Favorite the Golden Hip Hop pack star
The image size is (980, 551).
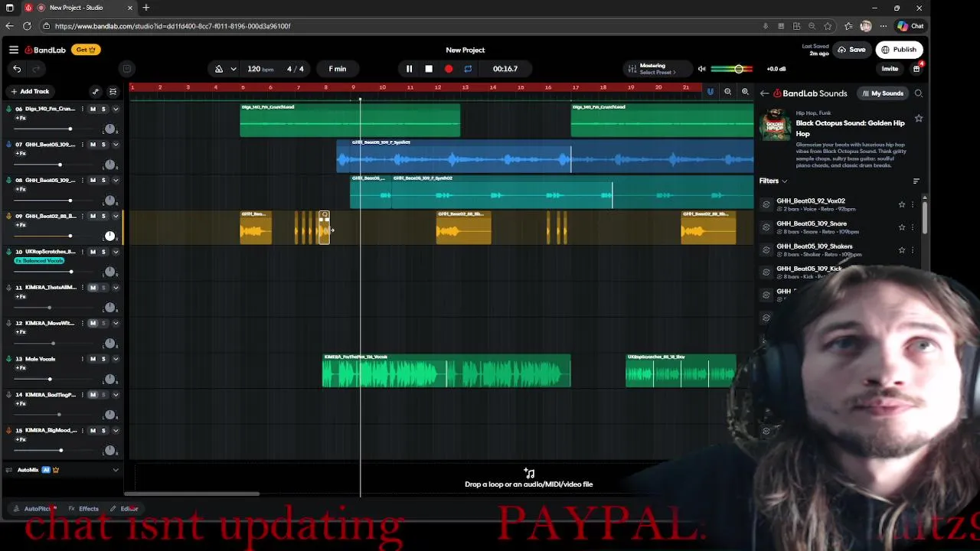pyautogui.click(x=919, y=119)
